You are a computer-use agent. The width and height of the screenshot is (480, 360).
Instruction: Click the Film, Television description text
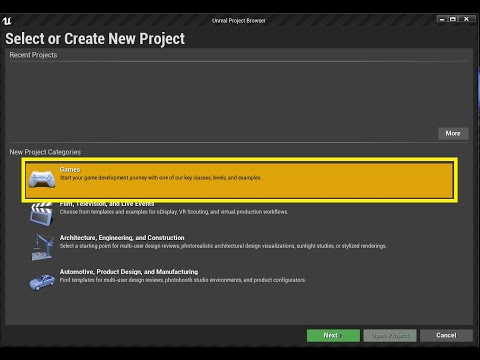click(174, 212)
